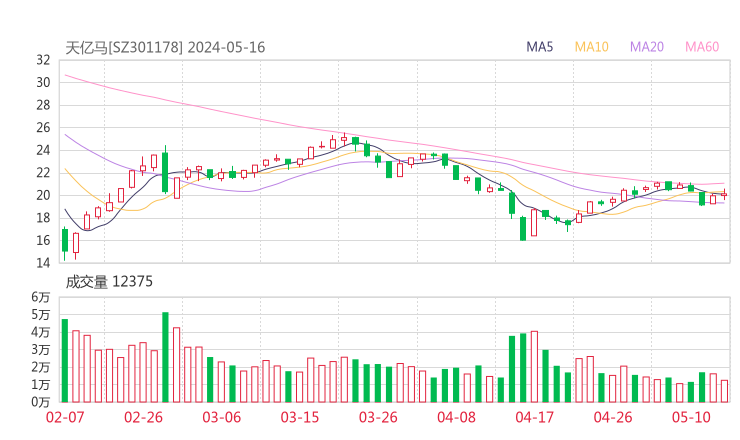This screenshot has width=740, height=440.
Task: Click the 04-26 date axis label
Action: point(613,417)
